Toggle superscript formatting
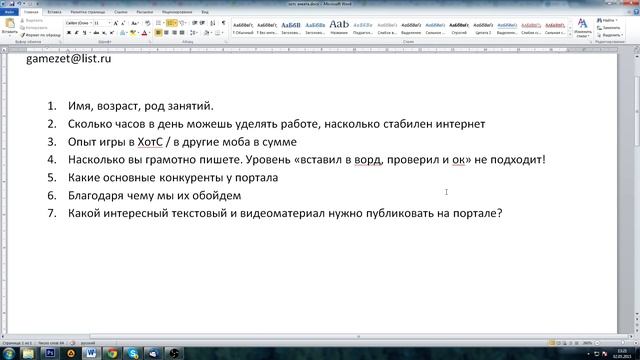640x360 pixels. tap(112, 33)
